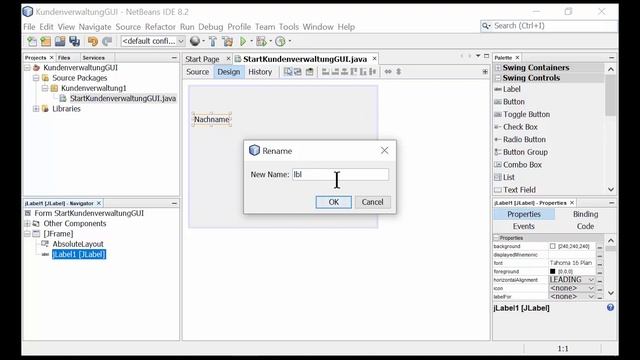640x360 pixels.
Task: Expand Other Components in Navigator
Action: pyautogui.click(x=27, y=224)
